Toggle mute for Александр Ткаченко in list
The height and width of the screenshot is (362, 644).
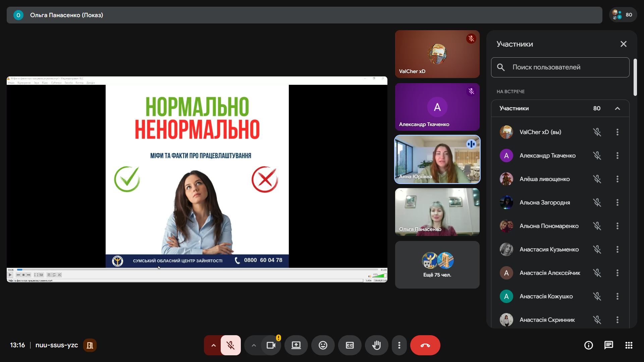click(597, 156)
